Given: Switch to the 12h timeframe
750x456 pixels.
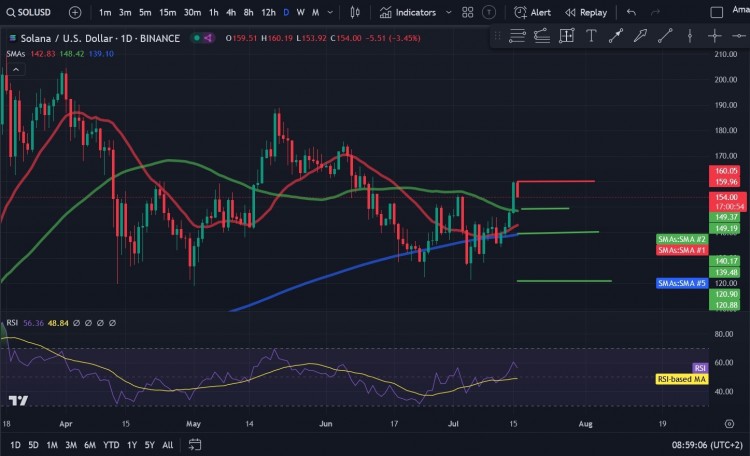Looking at the screenshot, I should (x=268, y=12).
